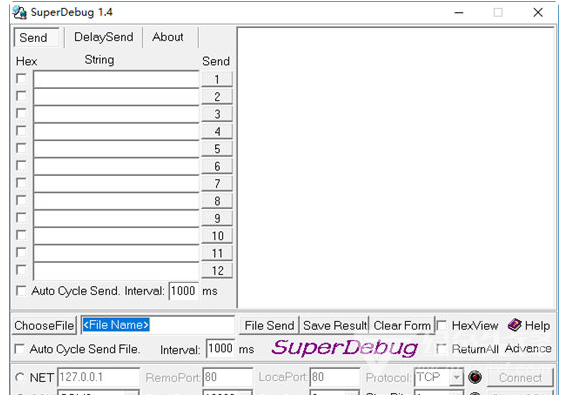Click send button 3
This screenshot has width=568, height=395.
click(x=217, y=114)
